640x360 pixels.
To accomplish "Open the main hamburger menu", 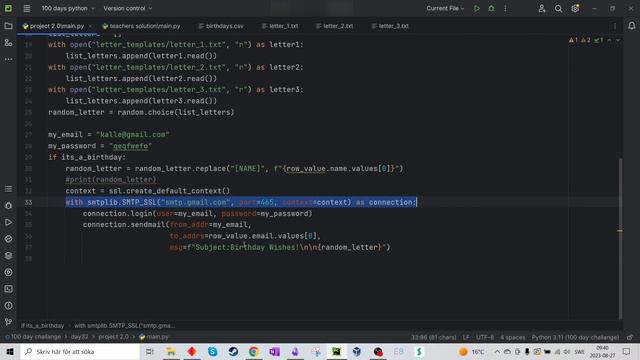I will 27,8.
